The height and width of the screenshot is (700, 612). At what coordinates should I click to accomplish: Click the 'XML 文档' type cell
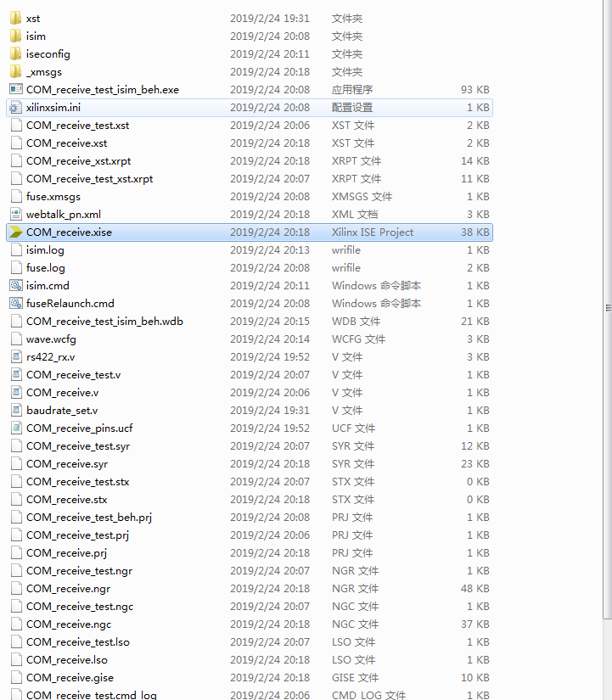355,215
